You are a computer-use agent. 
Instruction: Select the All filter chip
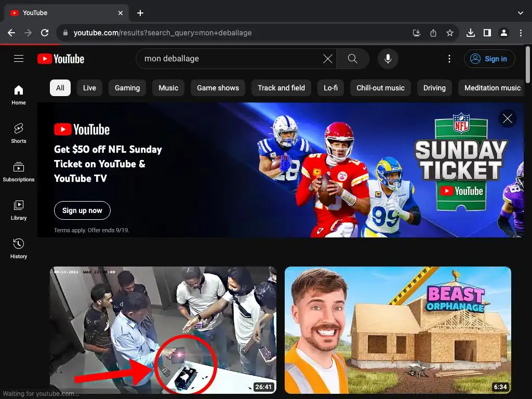pos(60,88)
